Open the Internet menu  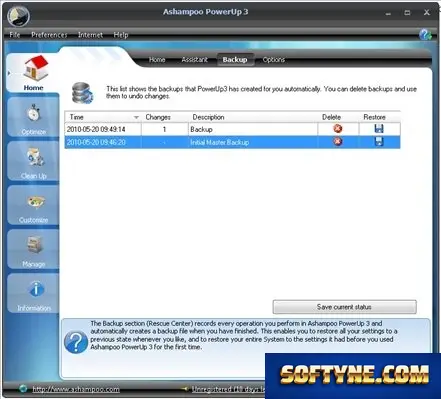pos(90,35)
